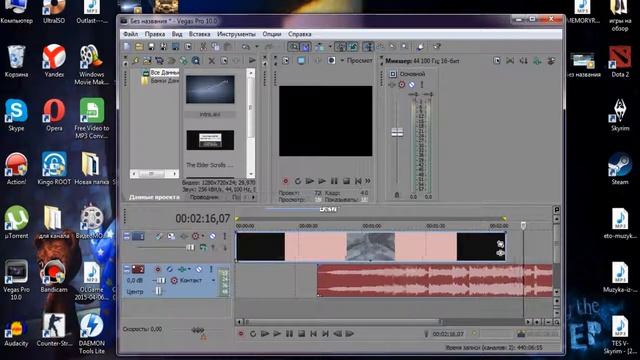Open the Файл menu
This screenshot has width=640, height=360.
(131, 34)
